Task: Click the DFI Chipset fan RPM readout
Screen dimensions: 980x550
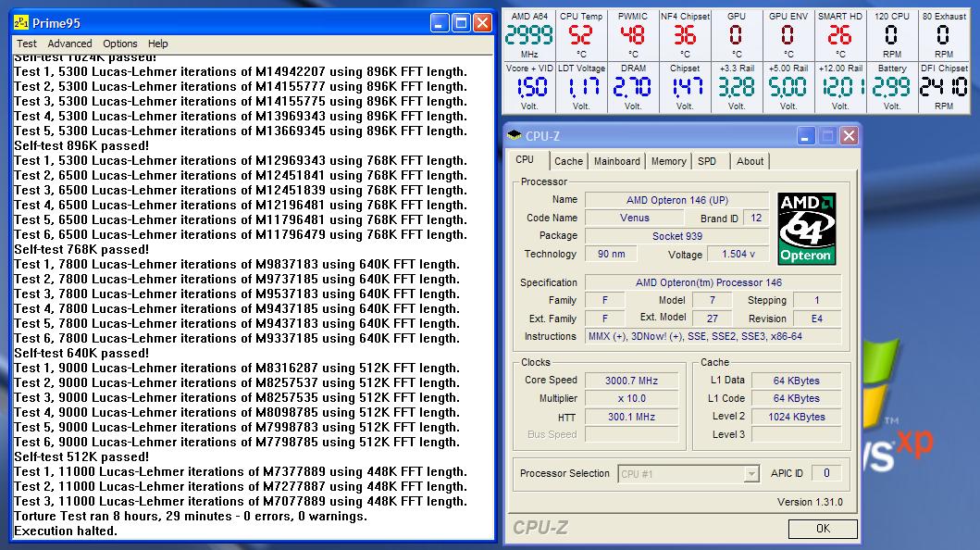Action: (944, 87)
